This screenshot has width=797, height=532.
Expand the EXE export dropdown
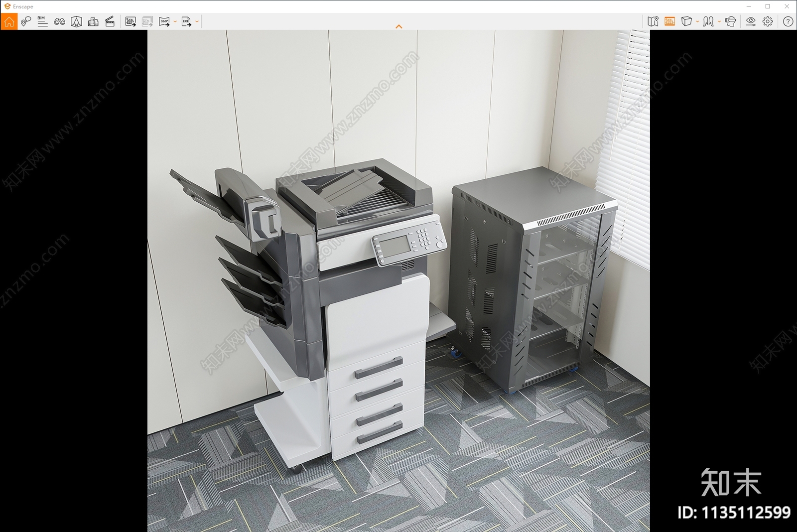pyautogui.click(x=197, y=21)
